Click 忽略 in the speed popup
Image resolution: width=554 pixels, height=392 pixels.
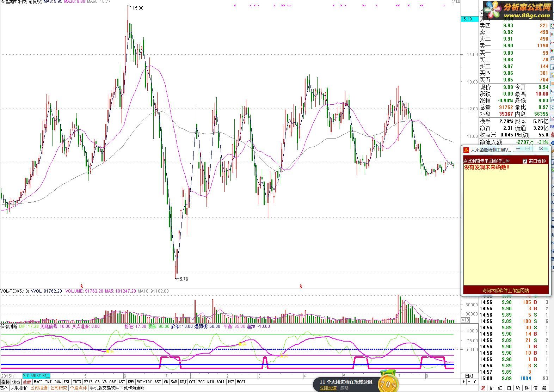(344, 388)
